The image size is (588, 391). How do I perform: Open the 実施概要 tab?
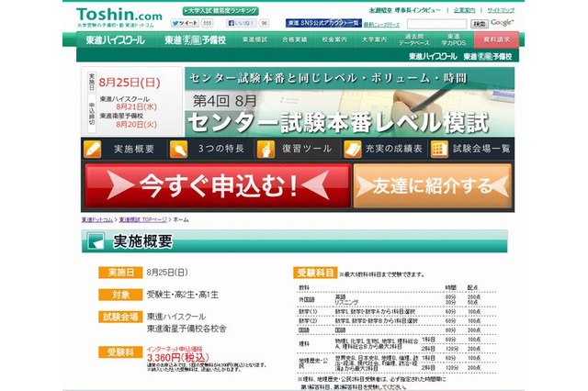pos(134,149)
